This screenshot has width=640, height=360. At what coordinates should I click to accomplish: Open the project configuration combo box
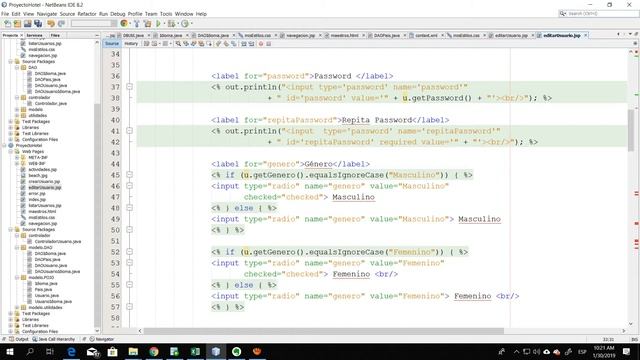(x=94, y=24)
